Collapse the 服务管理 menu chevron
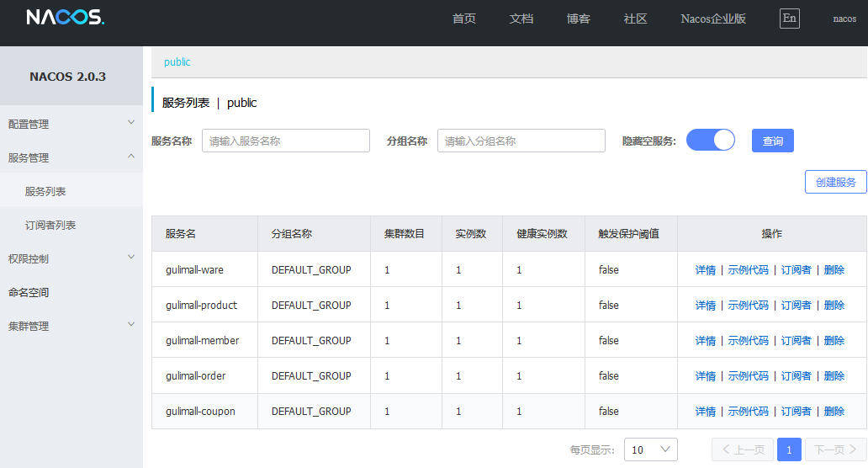 click(131, 157)
